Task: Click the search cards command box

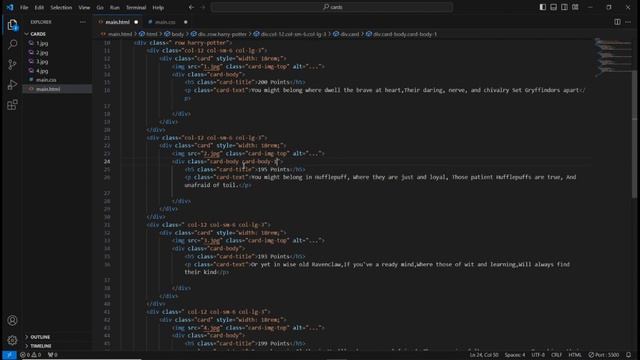Action: point(332,7)
